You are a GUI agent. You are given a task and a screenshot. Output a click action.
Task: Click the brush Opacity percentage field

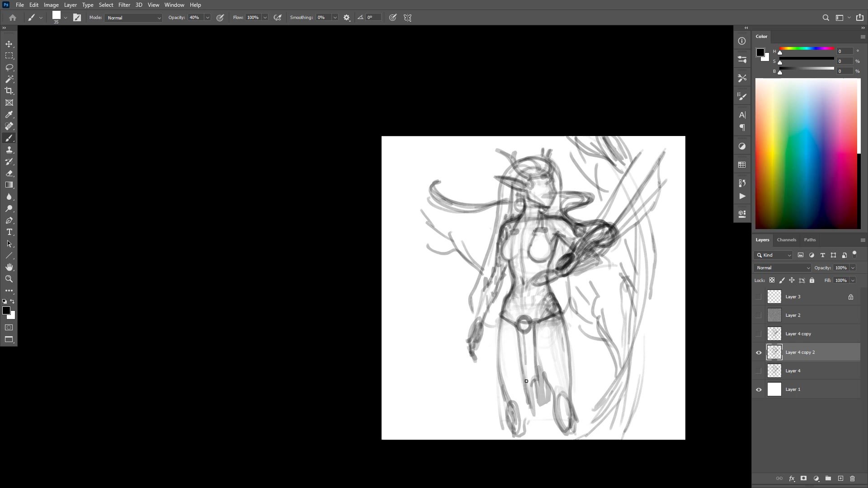(x=195, y=18)
